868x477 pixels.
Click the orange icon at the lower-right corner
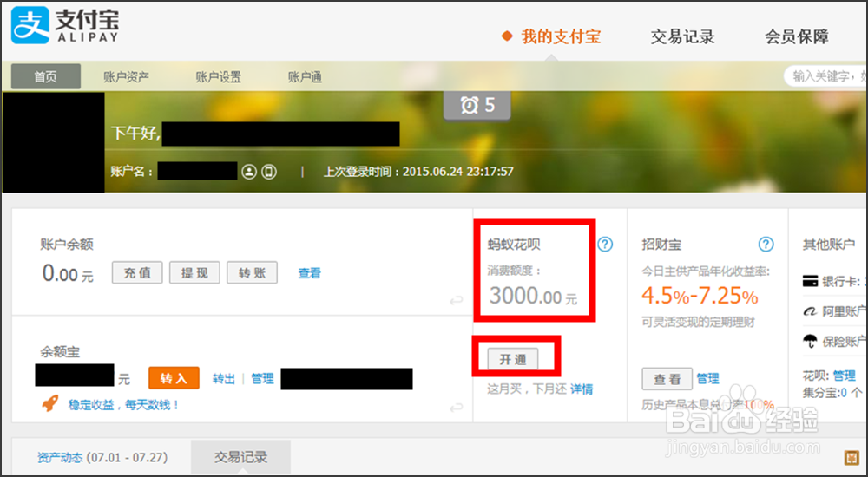[x=852, y=458]
